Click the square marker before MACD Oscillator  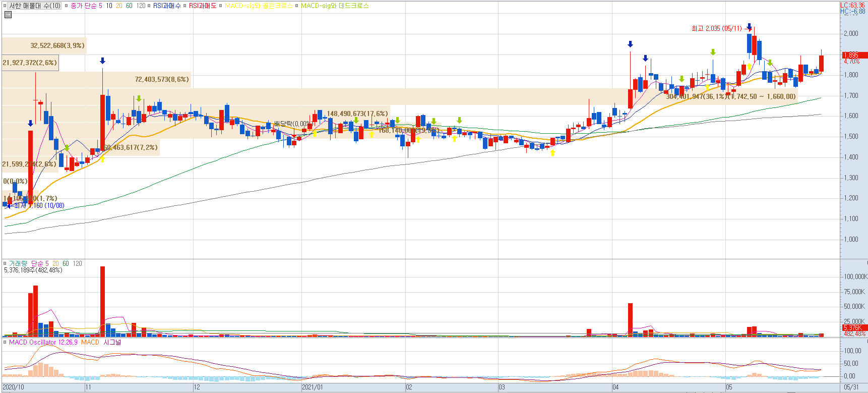(5, 342)
